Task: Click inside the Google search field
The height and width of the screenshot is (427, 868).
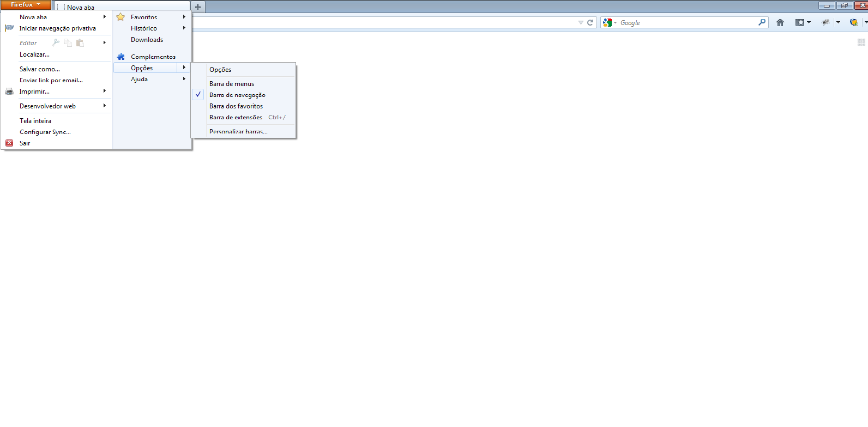Action: [687, 22]
